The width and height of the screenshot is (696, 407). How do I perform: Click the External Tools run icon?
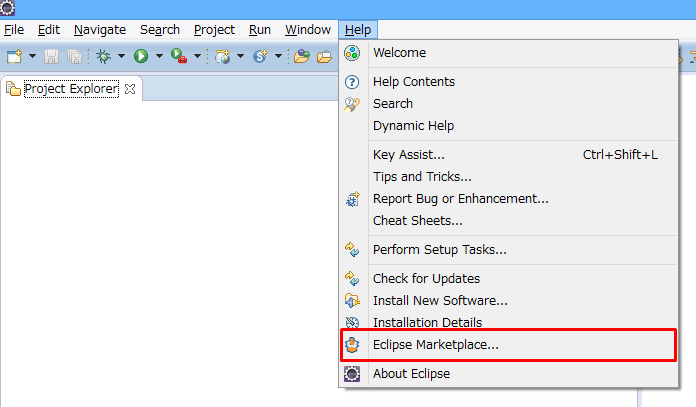click(179, 56)
